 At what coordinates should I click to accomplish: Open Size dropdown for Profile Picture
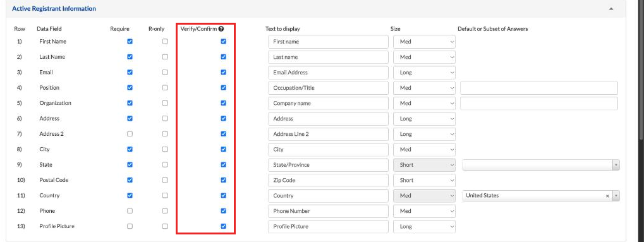[x=424, y=227]
